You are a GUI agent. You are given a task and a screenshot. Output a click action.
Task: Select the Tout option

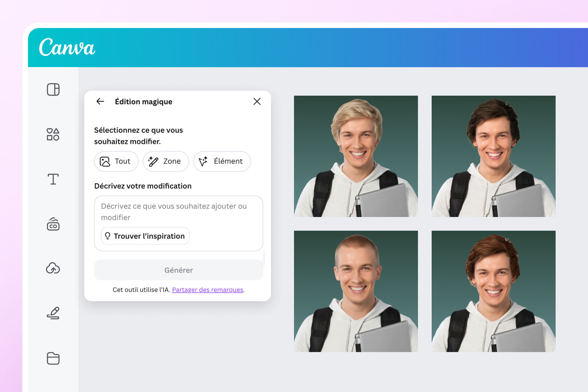coord(116,161)
